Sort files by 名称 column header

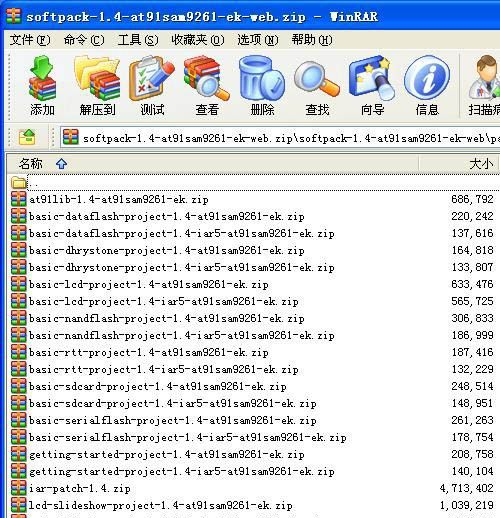click(212, 164)
